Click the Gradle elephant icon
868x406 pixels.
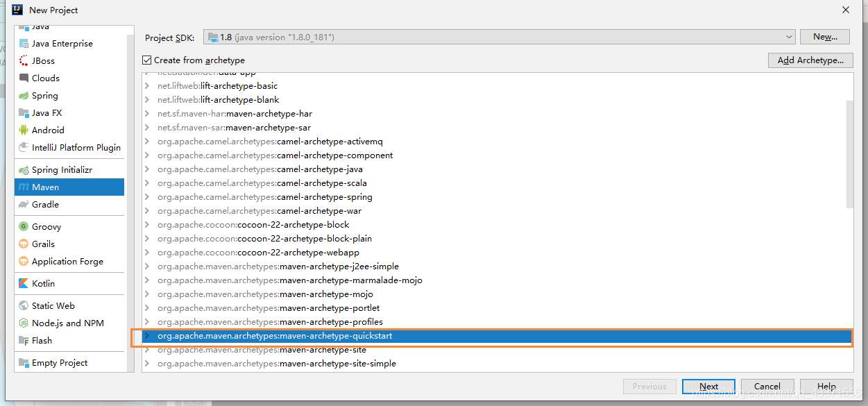pyautogui.click(x=24, y=204)
